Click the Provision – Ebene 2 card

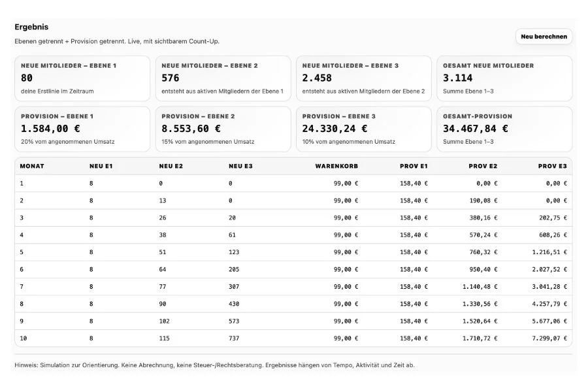(x=223, y=129)
